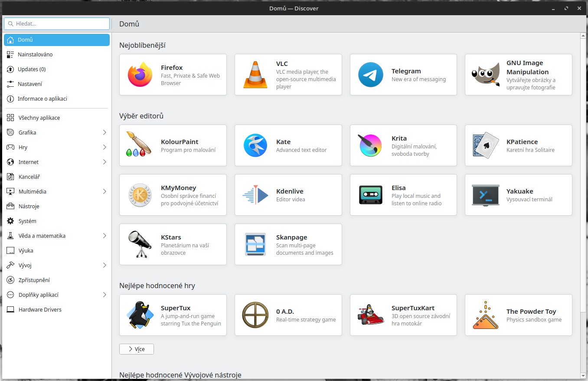
Task: Click the Systém gear icon
Action: tap(10, 221)
